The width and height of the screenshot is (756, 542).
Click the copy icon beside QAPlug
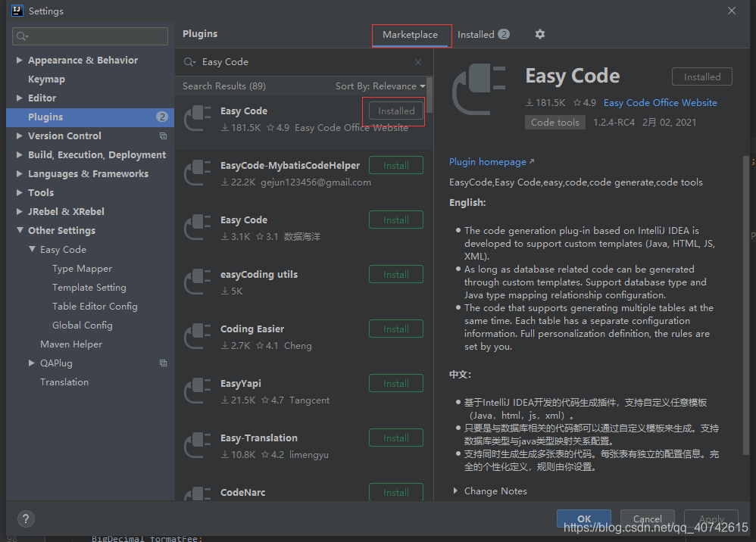tap(163, 363)
